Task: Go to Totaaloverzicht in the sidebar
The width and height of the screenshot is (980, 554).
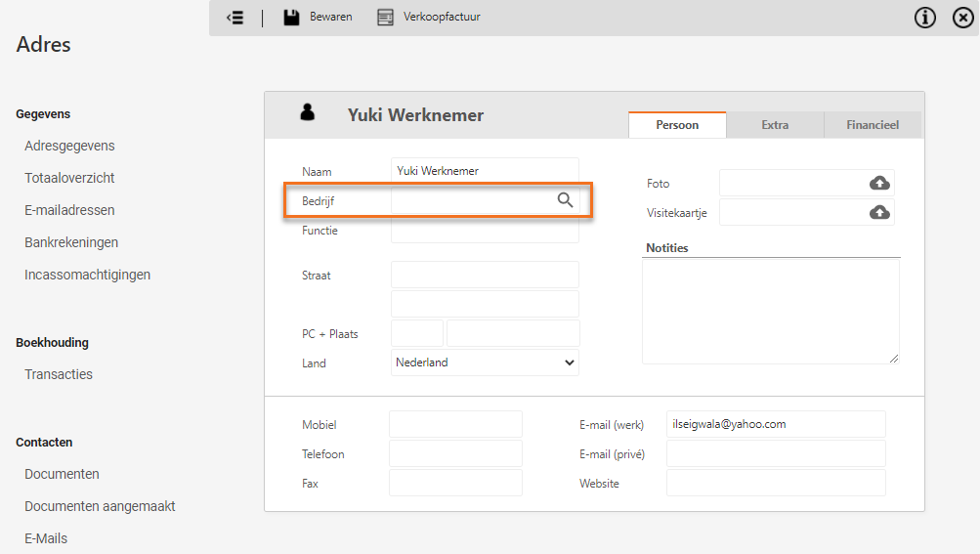Action: pyautogui.click(x=69, y=178)
